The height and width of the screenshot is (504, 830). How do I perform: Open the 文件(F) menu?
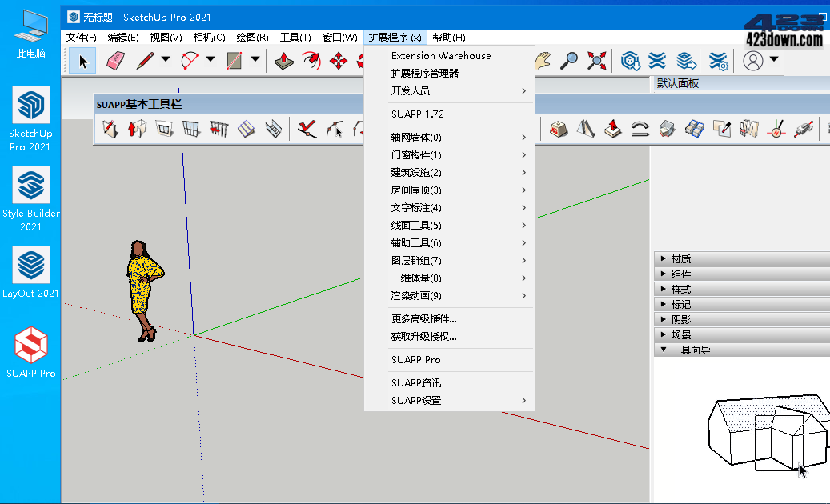(81, 38)
